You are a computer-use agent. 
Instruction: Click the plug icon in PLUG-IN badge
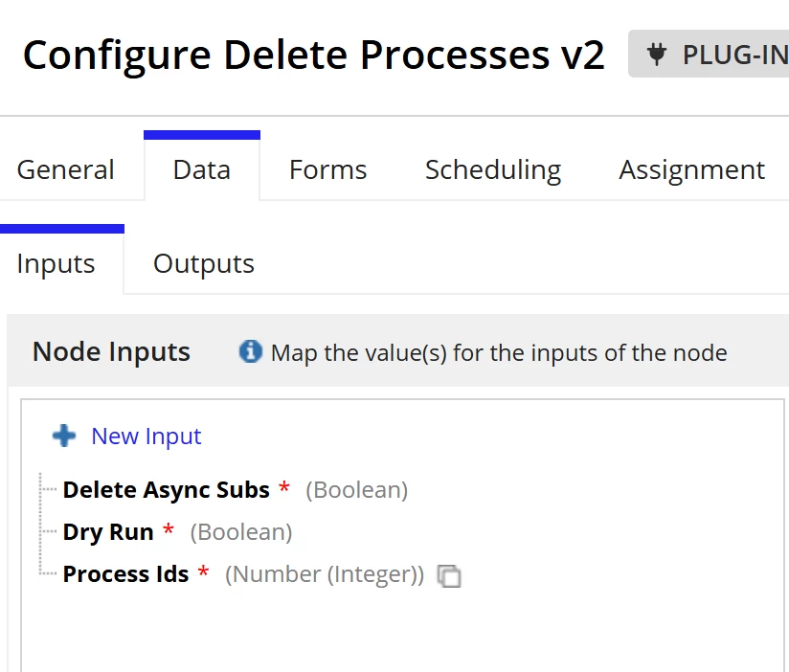[656, 55]
